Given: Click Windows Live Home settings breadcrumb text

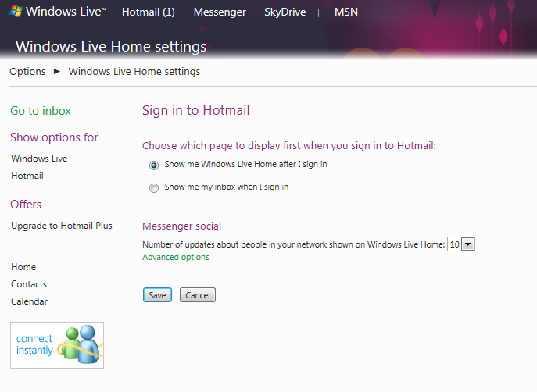Looking at the screenshot, I should (134, 72).
